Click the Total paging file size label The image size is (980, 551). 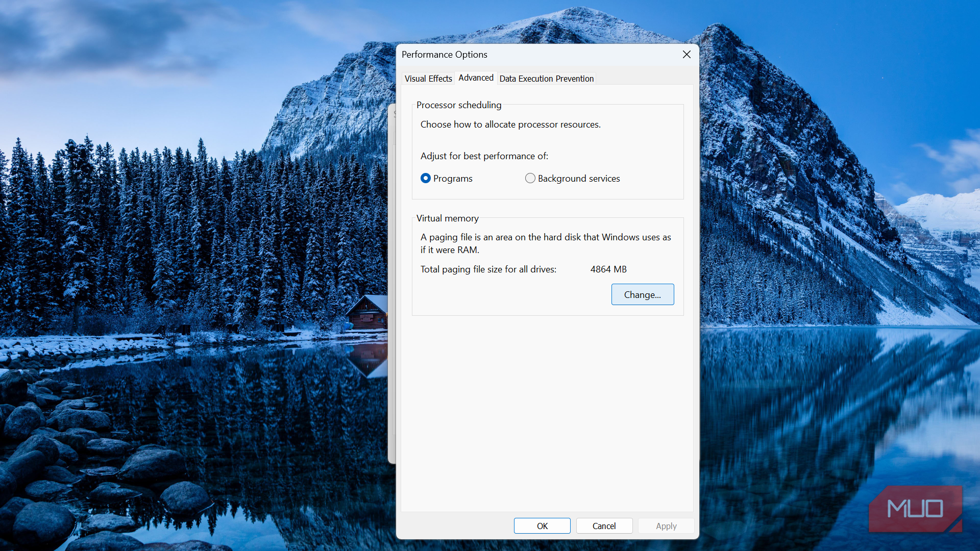(488, 269)
